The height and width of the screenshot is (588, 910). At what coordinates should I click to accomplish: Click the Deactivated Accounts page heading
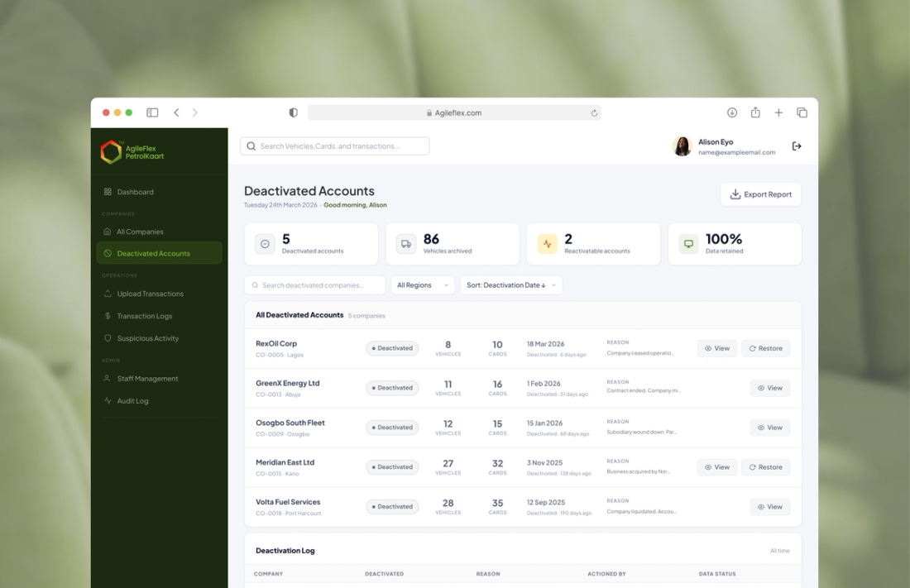309,191
